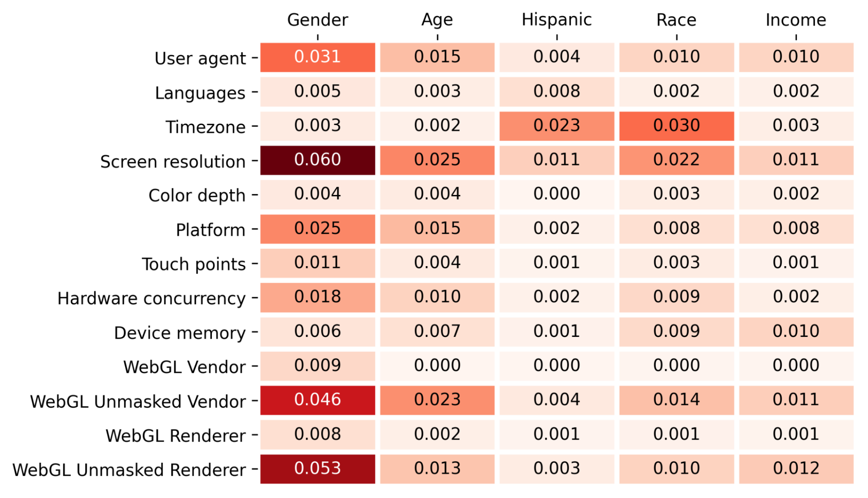
Task: Click the Touch points row label
Action: tap(194, 264)
